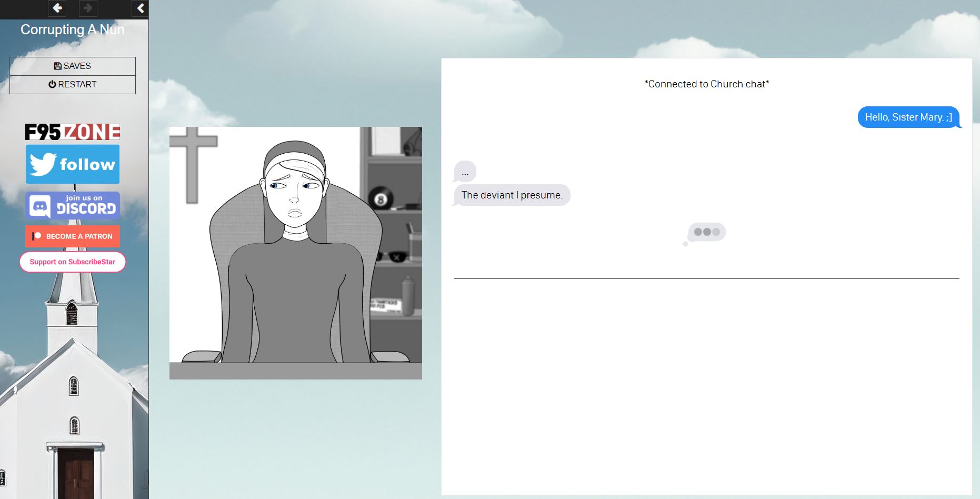This screenshot has height=499, width=980.
Task: Click the back arrow in the sidebar header
Action: point(57,8)
